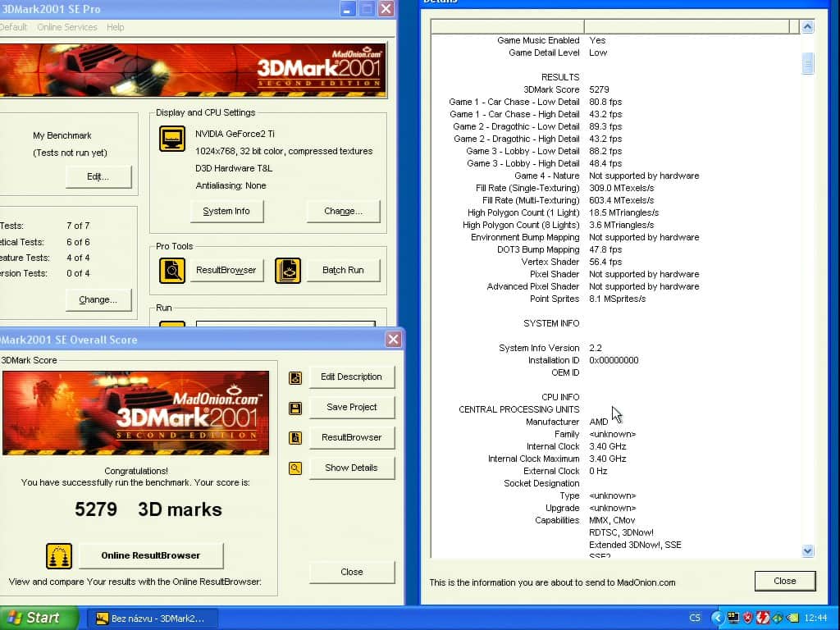Open System Info

pyautogui.click(x=226, y=211)
